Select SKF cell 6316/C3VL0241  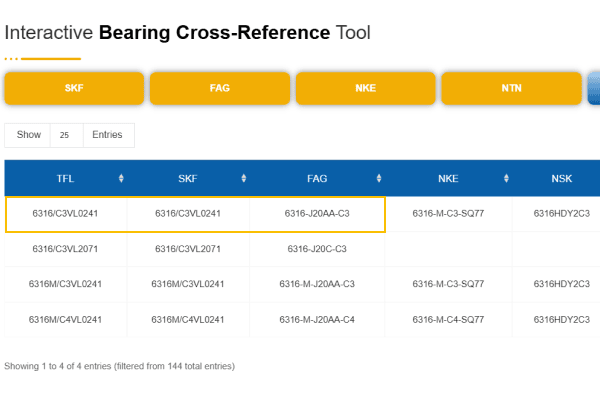click(188, 214)
